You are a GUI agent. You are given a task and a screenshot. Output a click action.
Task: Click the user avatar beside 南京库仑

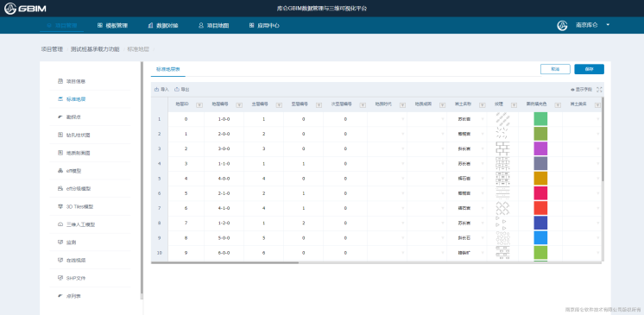tap(562, 25)
